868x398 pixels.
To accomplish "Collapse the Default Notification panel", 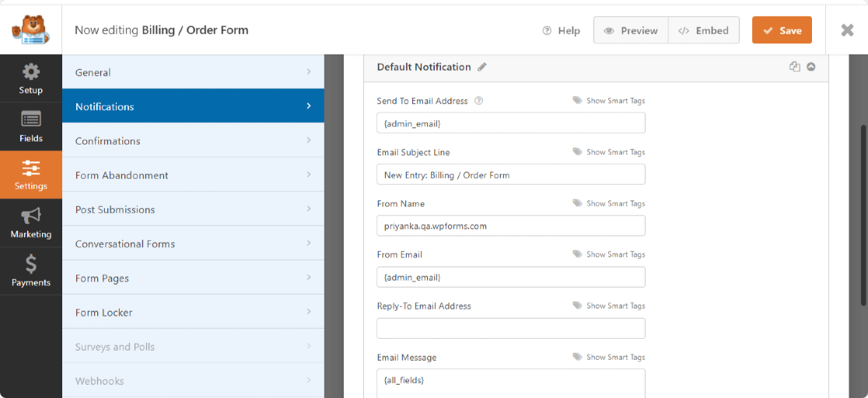I will tap(811, 67).
